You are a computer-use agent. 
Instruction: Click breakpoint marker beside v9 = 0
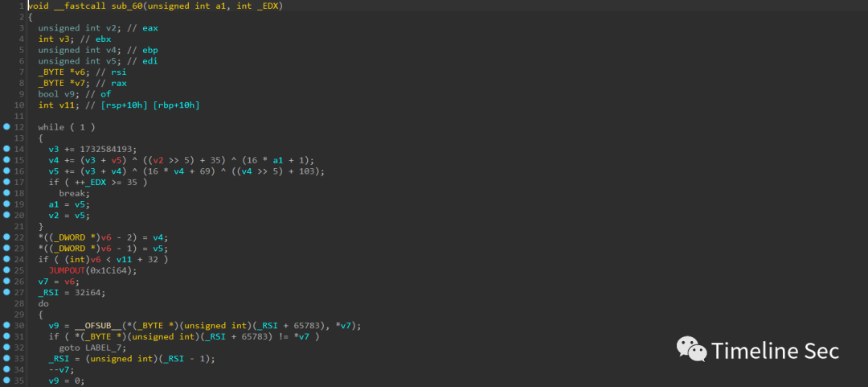point(6,380)
